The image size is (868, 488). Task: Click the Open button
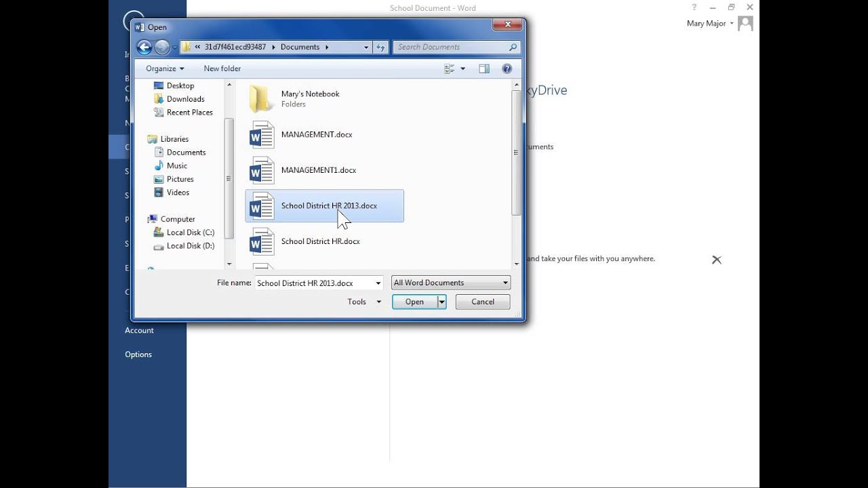click(x=414, y=302)
